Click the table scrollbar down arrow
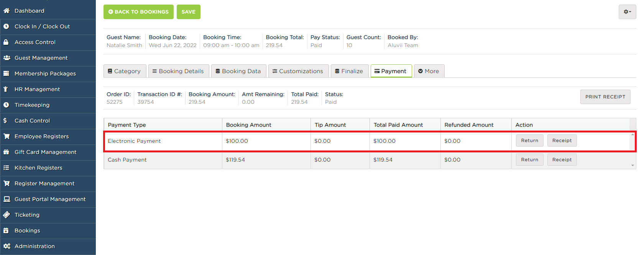The image size is (644, 255). click(x=632, y=165)
